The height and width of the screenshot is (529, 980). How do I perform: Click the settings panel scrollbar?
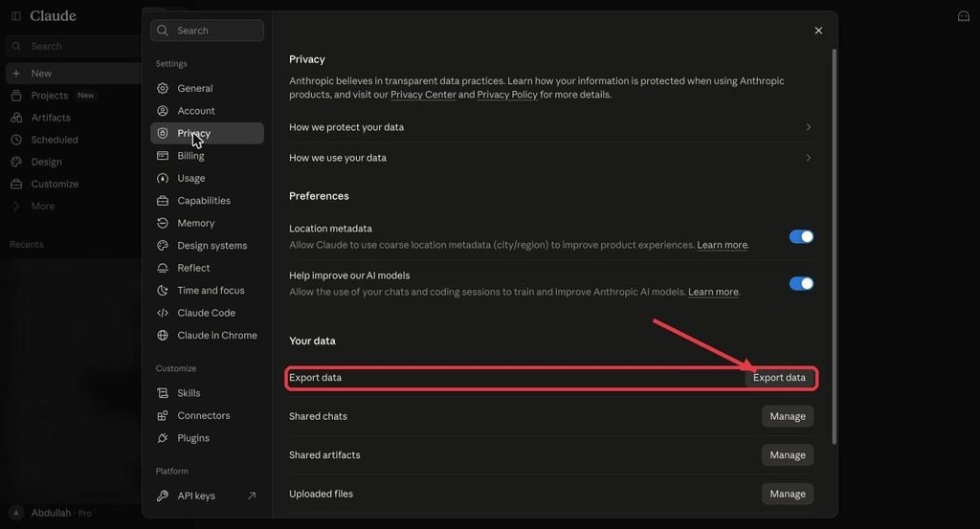pos(834,247)
